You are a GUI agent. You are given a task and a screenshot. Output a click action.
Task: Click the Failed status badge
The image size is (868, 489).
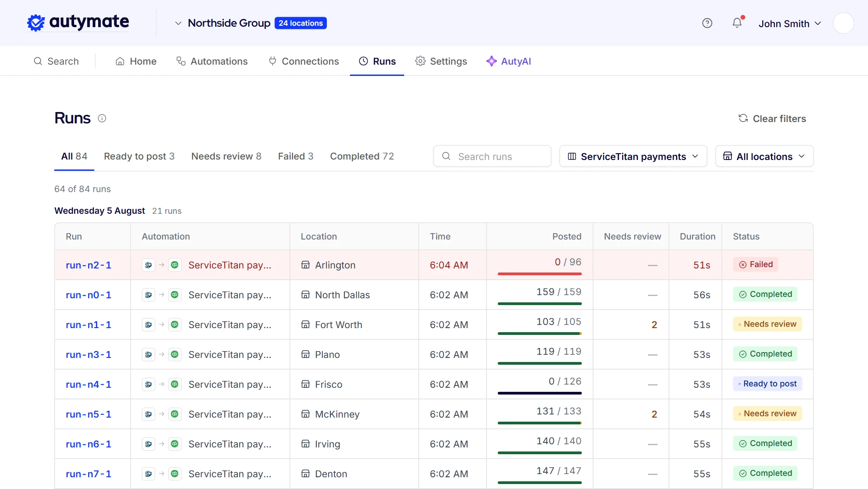pos(755,264)
